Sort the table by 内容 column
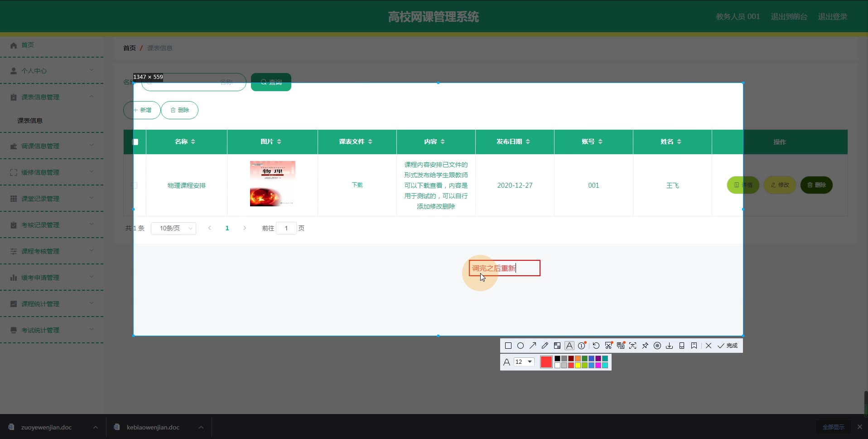Image resolution: width=868 pixels, height=439 pixels. point(443,141)
